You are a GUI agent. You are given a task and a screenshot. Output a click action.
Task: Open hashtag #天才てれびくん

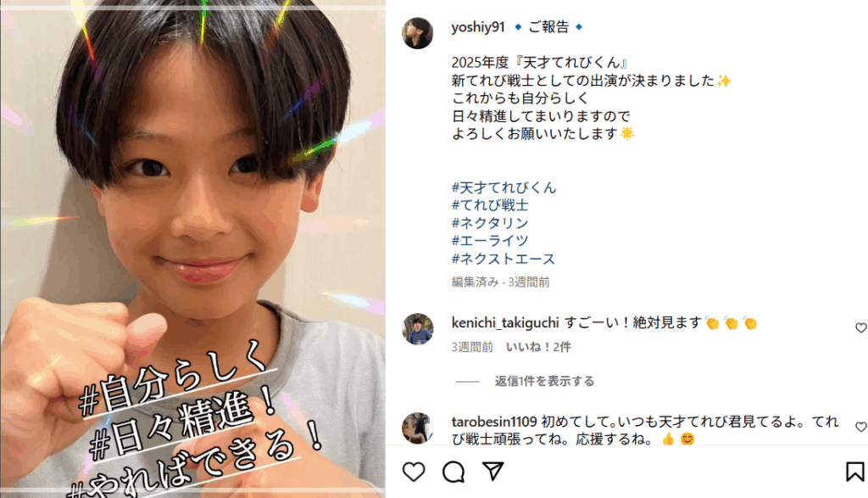[x=504, y=187]
